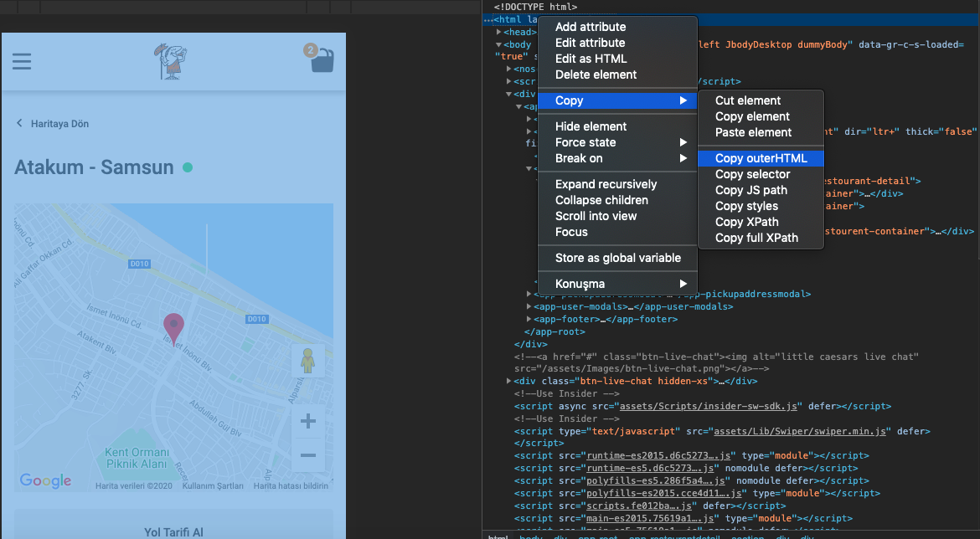Select Copy styles
Image resolution: width=980 pixels, height=539 pixels.
pos(761,206)
